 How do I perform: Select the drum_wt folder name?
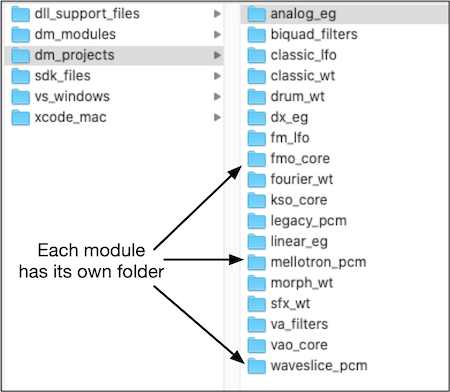(x=297, y=97)
